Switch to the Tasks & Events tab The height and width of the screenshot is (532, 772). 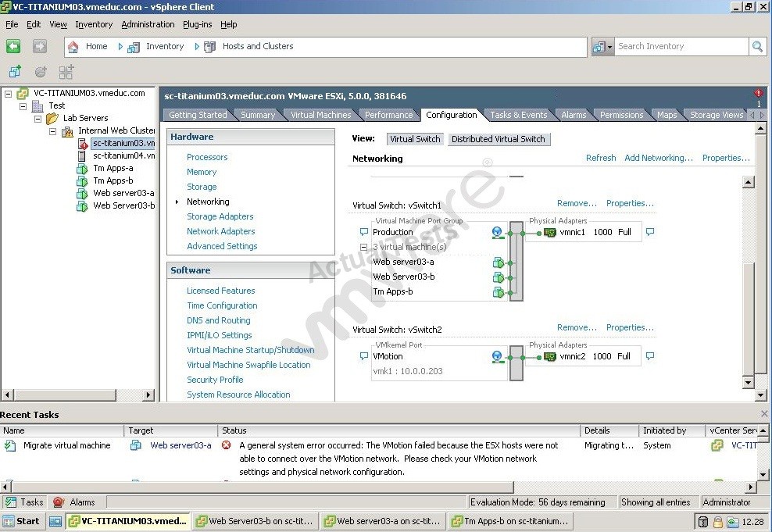518,115
